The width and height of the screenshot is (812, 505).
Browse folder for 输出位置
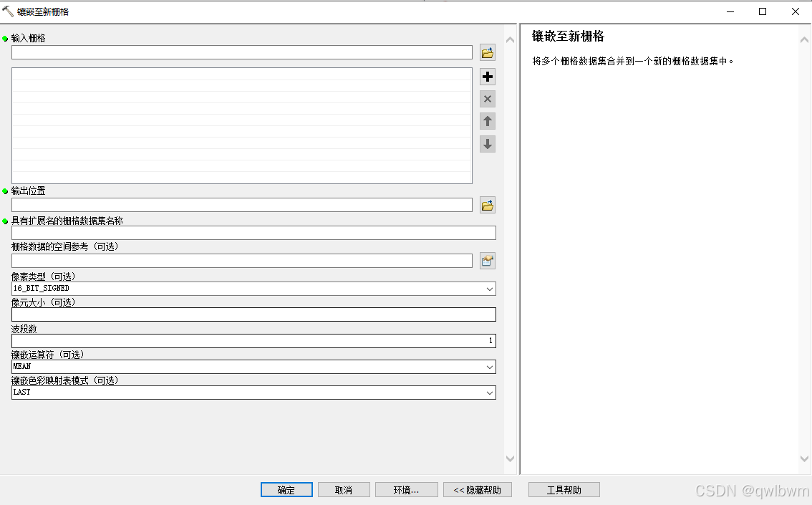pyautogui.click(x=488, y=205)
